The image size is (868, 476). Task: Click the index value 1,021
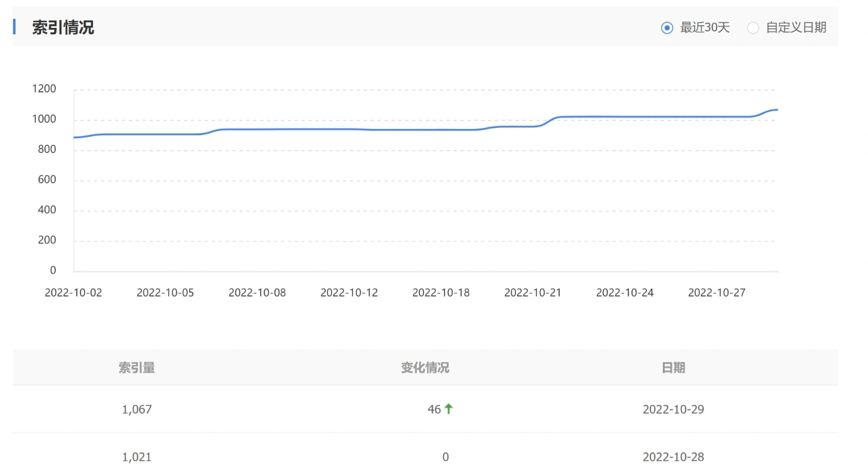coord(137,456)
